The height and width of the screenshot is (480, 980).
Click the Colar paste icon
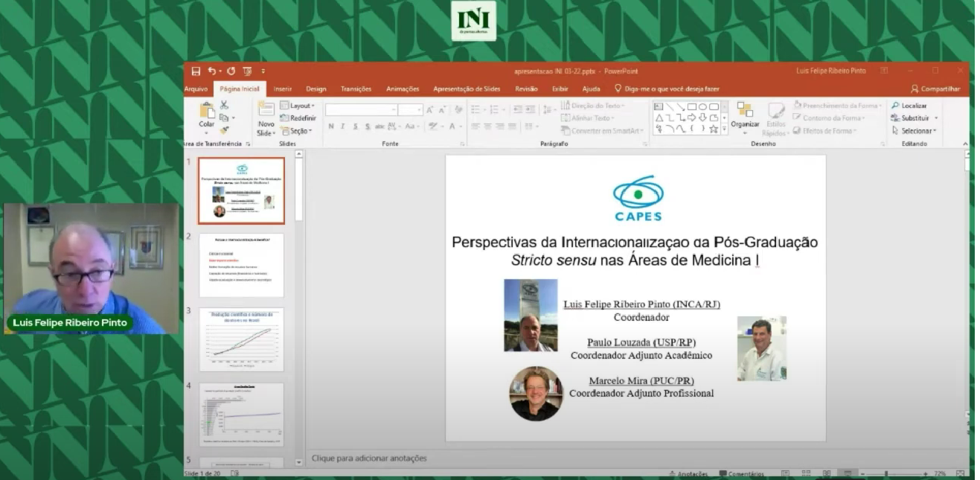[206, 111]
